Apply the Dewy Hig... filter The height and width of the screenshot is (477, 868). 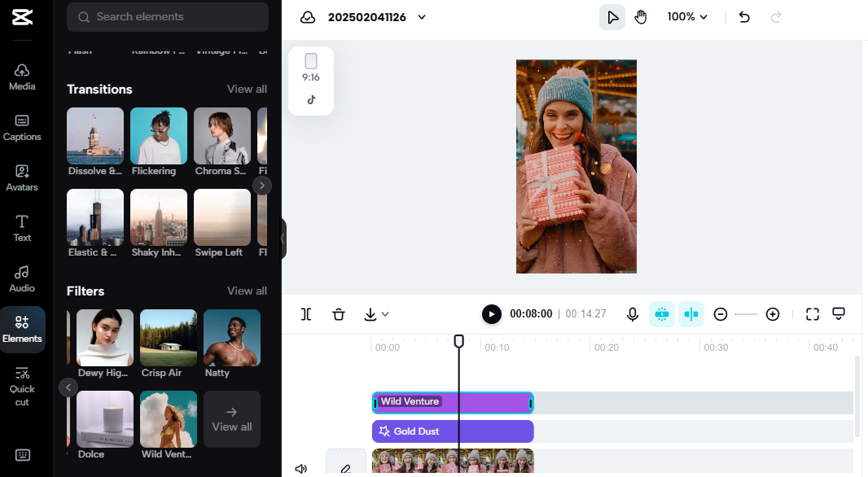pos(105,338)
